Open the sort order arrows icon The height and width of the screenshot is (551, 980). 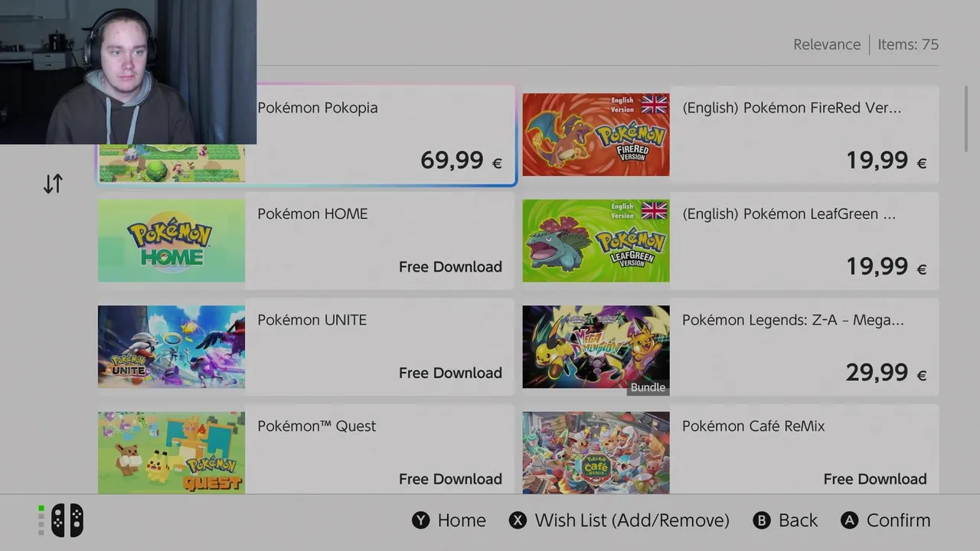coord(53,184)
